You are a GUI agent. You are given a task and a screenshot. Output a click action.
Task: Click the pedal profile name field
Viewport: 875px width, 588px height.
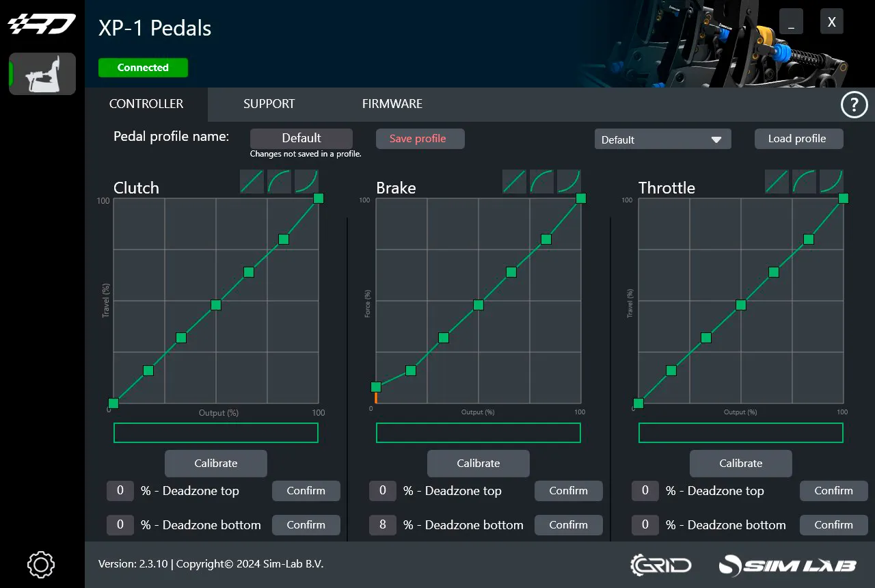coord(301,138)
